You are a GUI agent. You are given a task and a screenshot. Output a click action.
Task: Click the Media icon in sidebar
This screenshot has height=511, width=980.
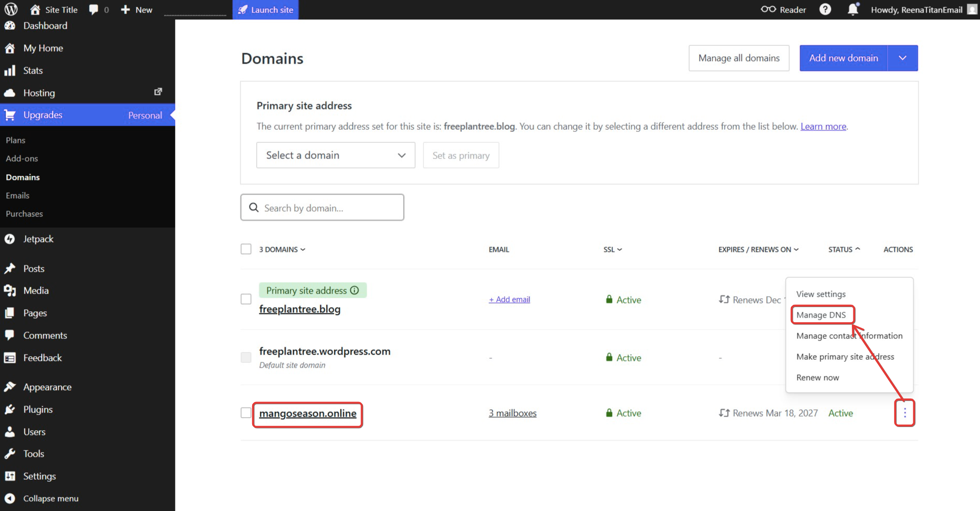coord(10,290)
